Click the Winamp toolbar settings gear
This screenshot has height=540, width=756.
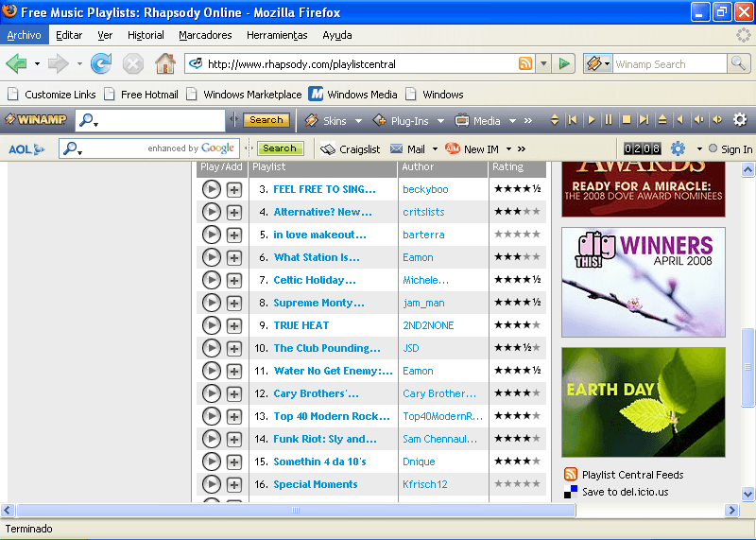click(740, 120)
